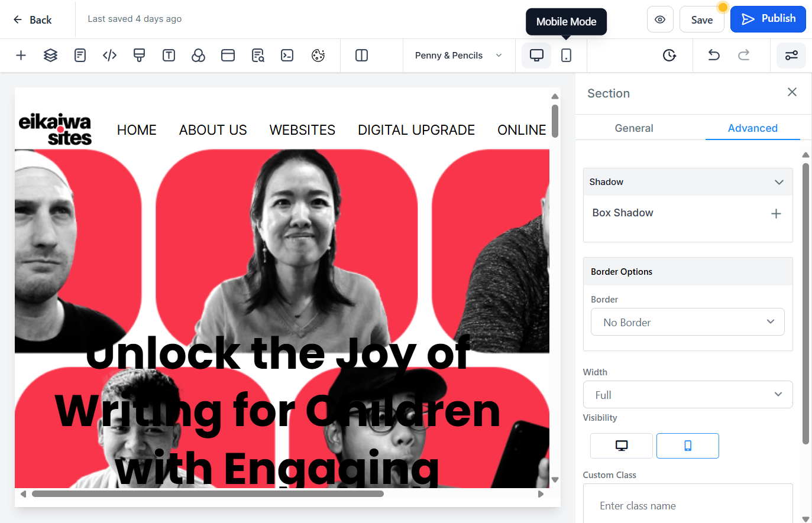Open the Border dropdown showing No Border

click(688, 322)
